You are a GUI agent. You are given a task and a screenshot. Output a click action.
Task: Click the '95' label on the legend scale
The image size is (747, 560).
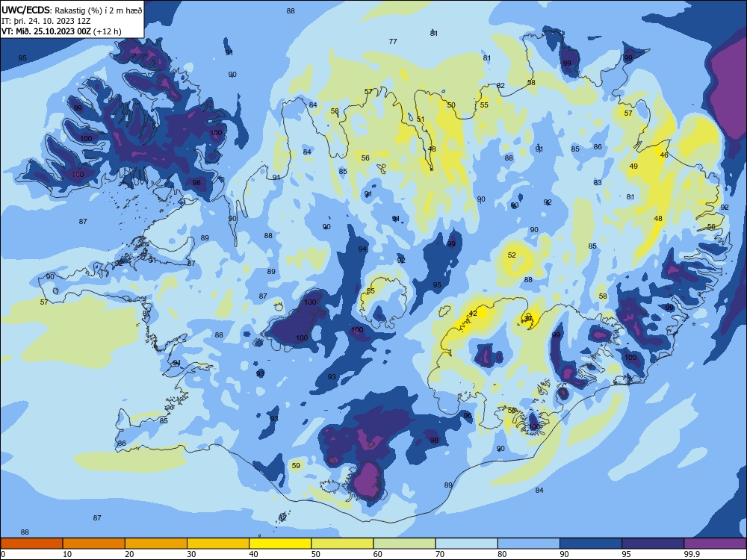click(x=626, y=554)
